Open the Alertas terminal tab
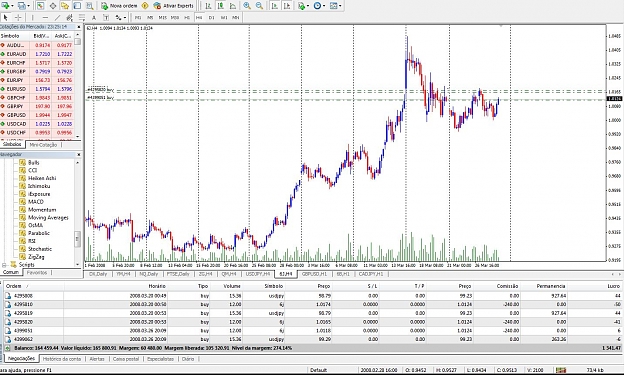625x375 pixels. point(97,359)
